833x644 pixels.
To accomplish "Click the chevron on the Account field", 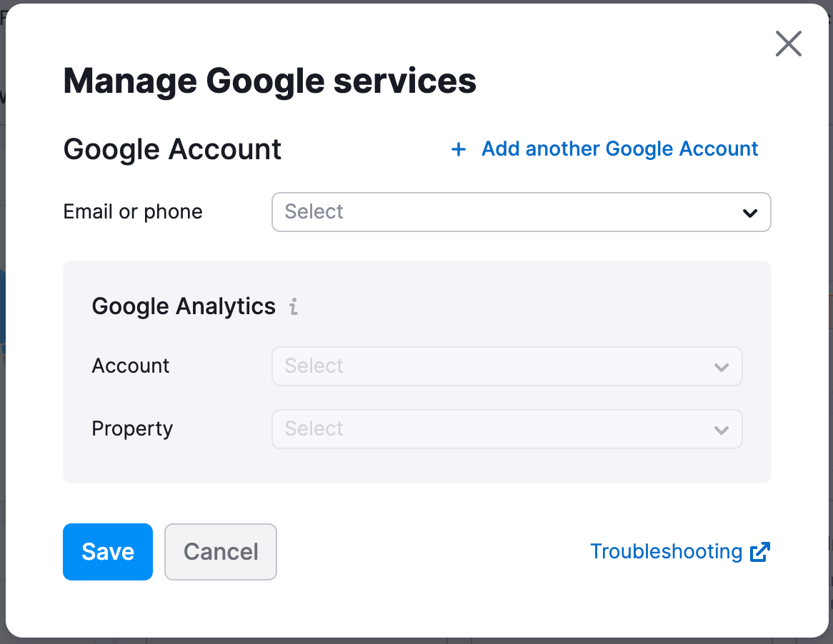I will (722, 366).
